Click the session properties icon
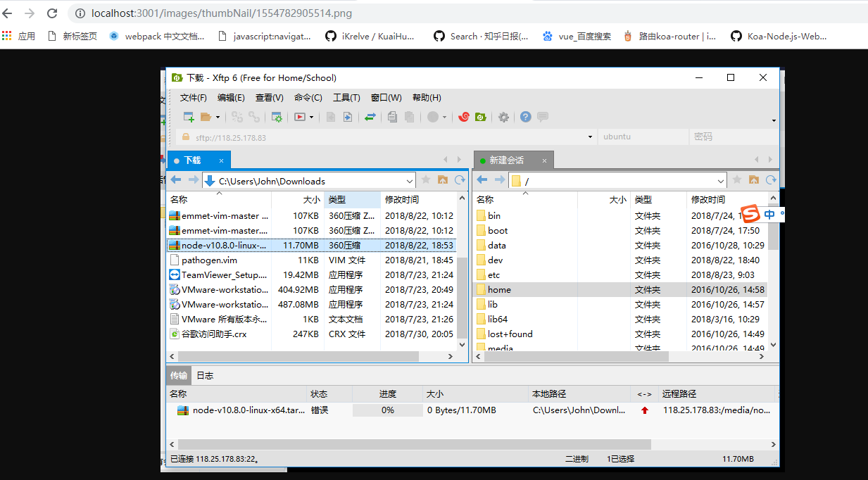Image resolution: width=868 pixels, height=480 pixels. pyautogui.click(x=275, y=116)
